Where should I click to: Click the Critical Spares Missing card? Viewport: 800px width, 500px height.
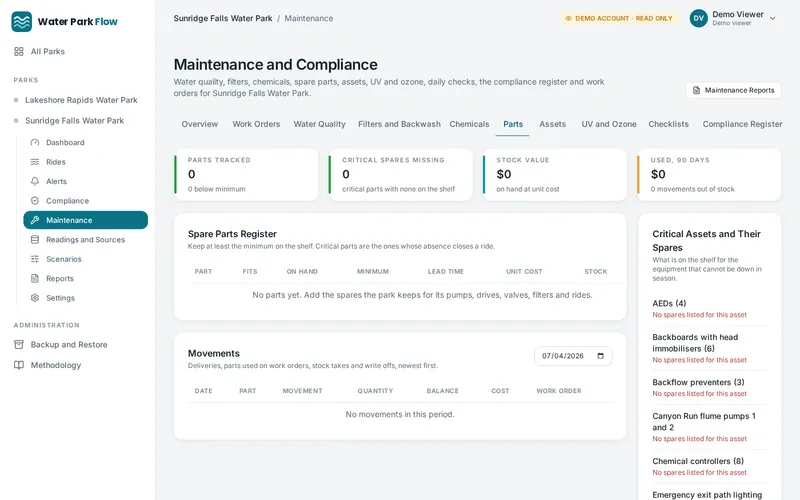401,174
